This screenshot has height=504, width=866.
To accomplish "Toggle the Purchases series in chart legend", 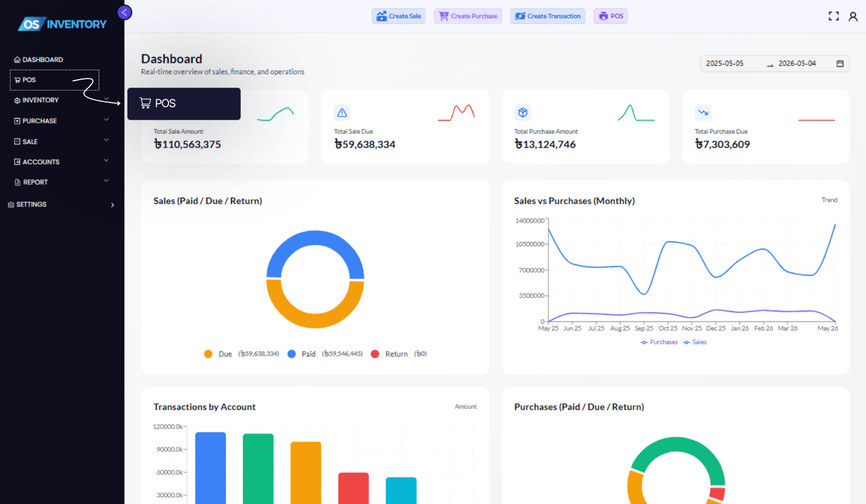I will point(659,342).
